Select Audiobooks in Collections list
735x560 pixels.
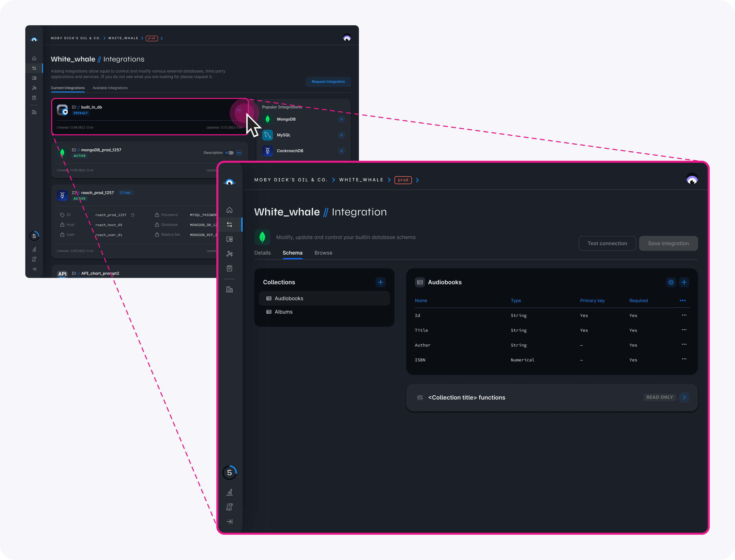coord(324,298)
